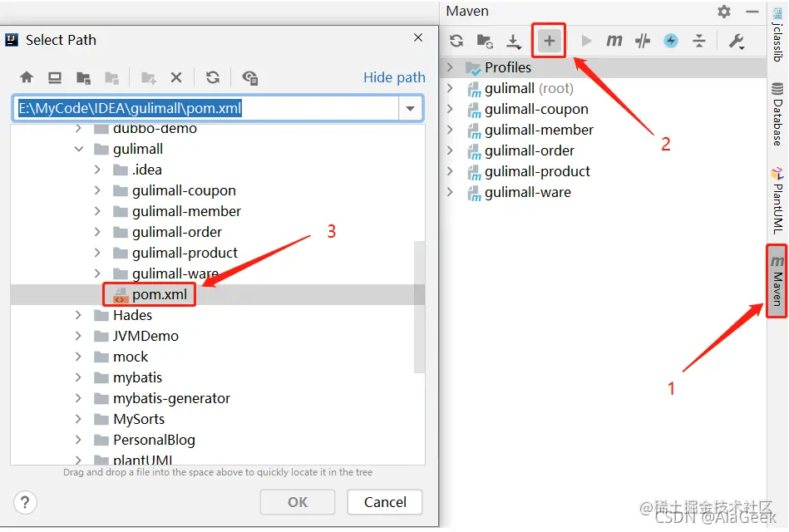Click Generate Sources and Update Folders icon
Viewport: 789px width, 532px height.
point(485,41)
